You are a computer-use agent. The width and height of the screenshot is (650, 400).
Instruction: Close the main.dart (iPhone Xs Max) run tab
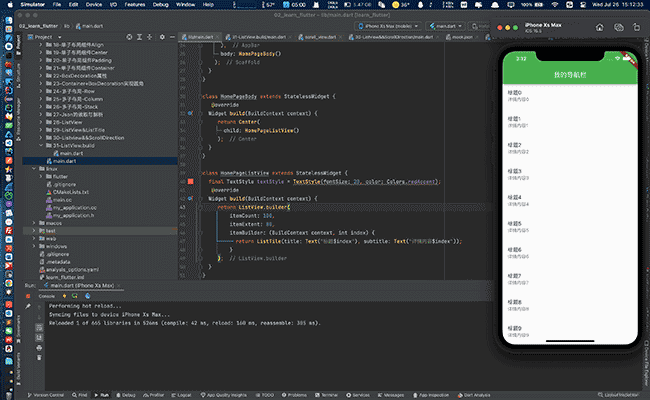(119, 286)
